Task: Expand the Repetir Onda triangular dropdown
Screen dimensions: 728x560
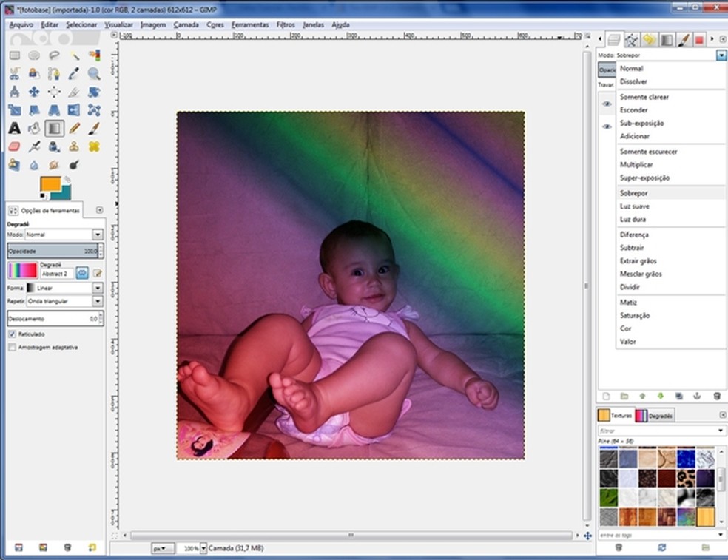Action: tap(97, 301)
